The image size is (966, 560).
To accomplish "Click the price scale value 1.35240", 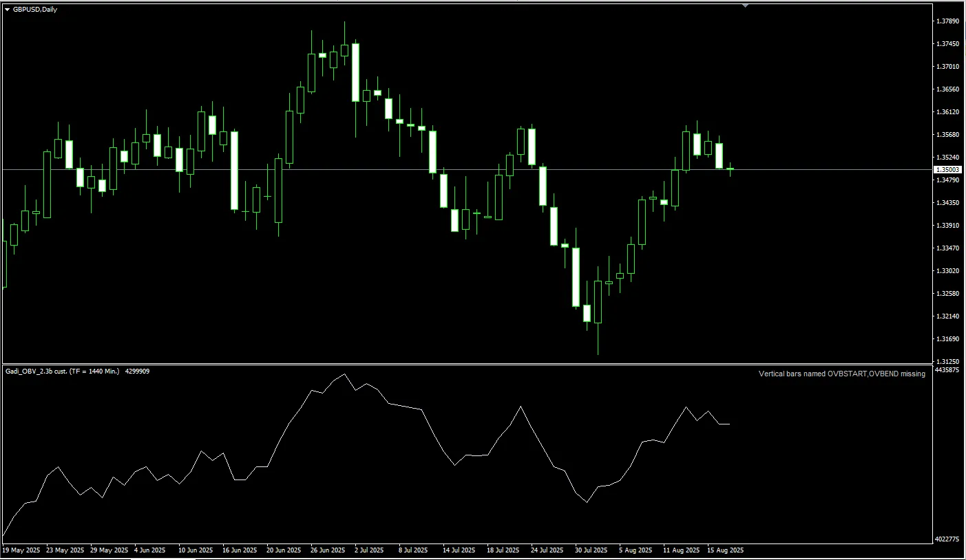I will tap(949, 158).
